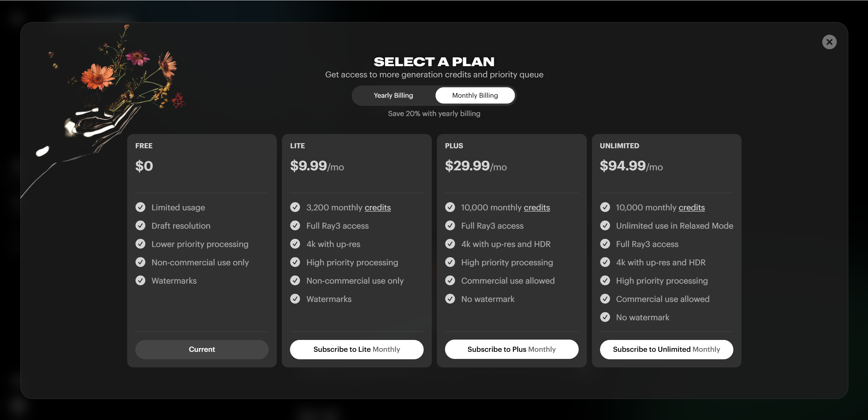The image size is (868, 420).
Task: Click checkmark icon next to Draft resolution
Action: tap(140, 226)
